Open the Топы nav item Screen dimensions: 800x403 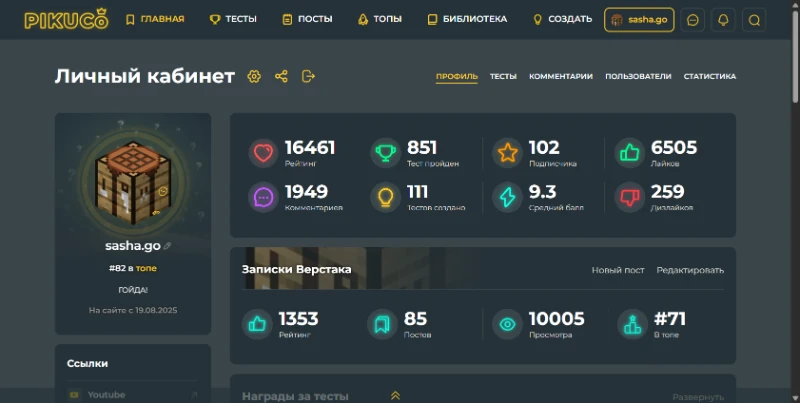380,19
